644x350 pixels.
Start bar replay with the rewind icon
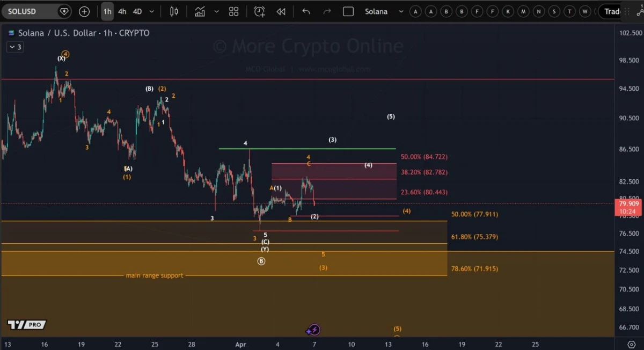[281, 11]
